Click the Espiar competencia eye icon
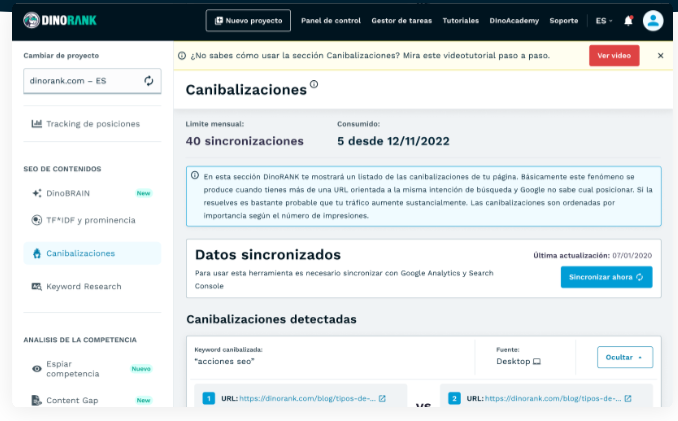This screenshot has height=421, width=678. coord(37,369)
